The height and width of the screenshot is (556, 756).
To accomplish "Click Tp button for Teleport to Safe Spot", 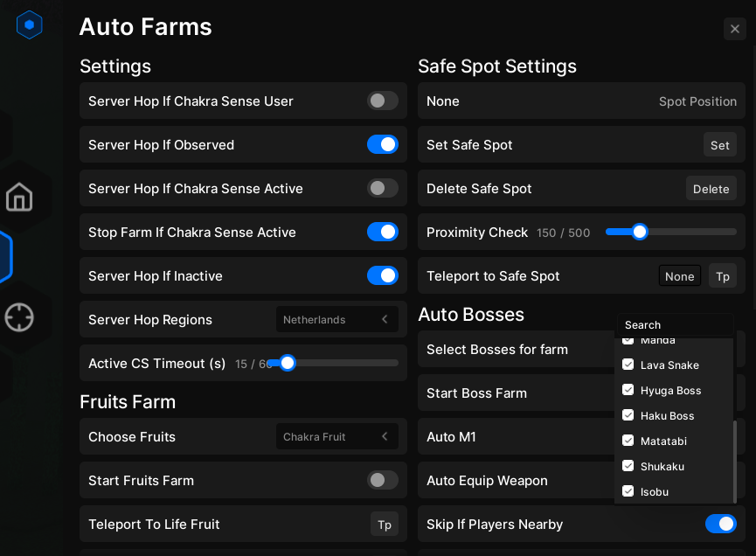I will (x=723, y=276).
